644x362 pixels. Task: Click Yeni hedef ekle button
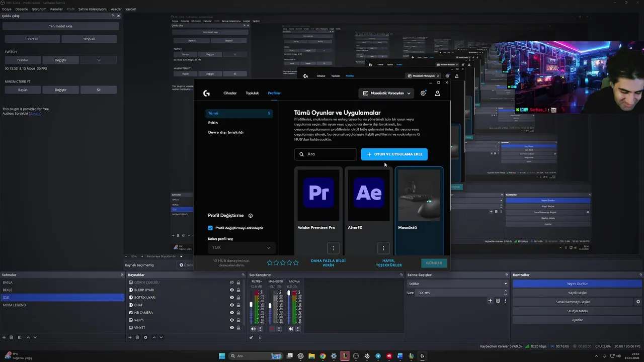pyautogui.click(x=60, y=26)
